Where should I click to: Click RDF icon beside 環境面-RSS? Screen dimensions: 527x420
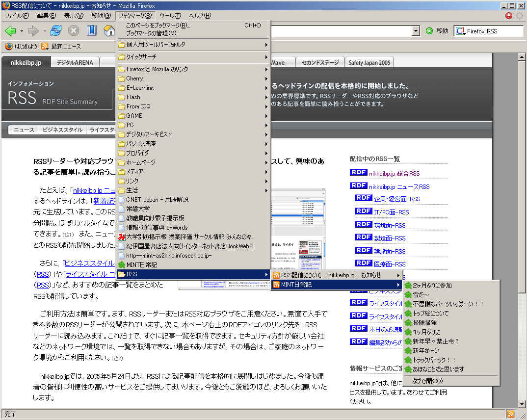tap(363, 224)
